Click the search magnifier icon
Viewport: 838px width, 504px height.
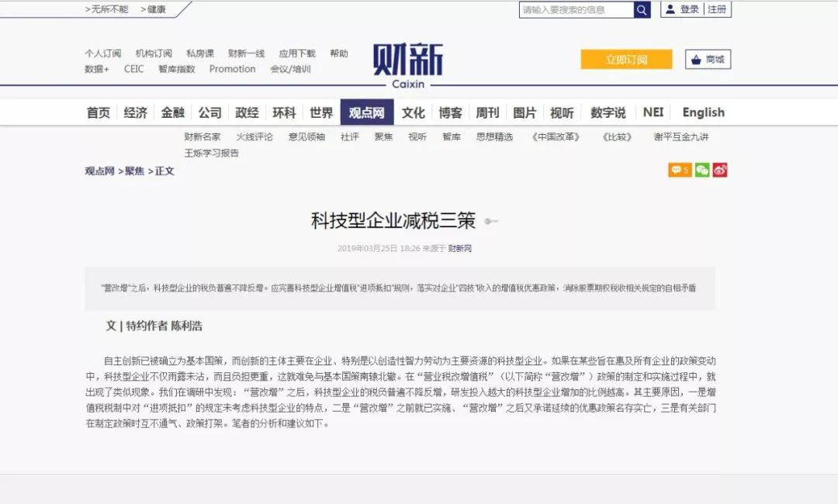point(642,10)
